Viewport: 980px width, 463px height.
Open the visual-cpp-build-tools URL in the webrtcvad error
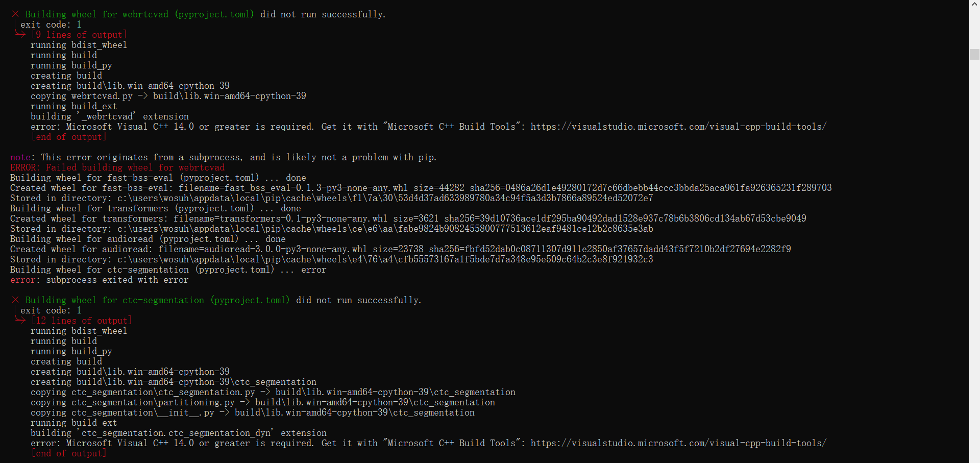678,127
